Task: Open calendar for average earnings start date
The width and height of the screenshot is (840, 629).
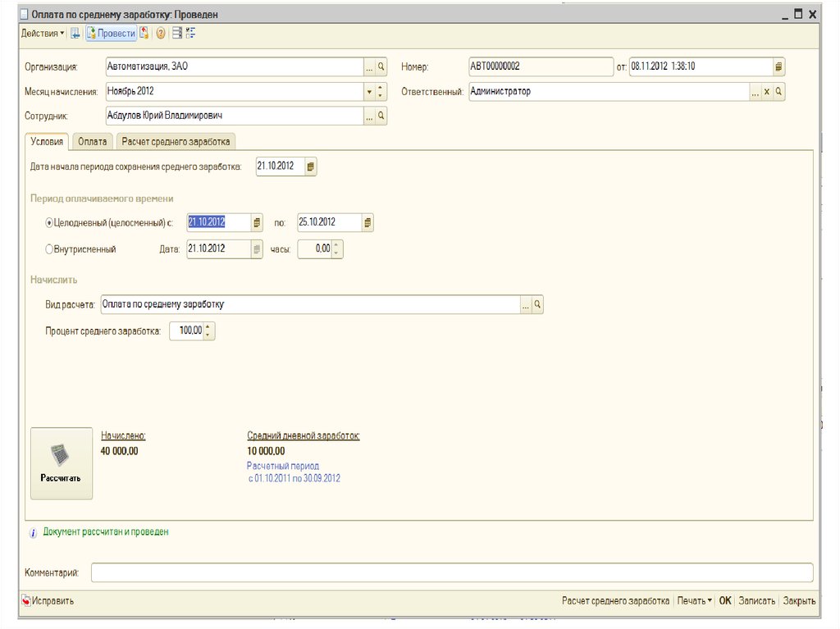Action: (310, 167)
